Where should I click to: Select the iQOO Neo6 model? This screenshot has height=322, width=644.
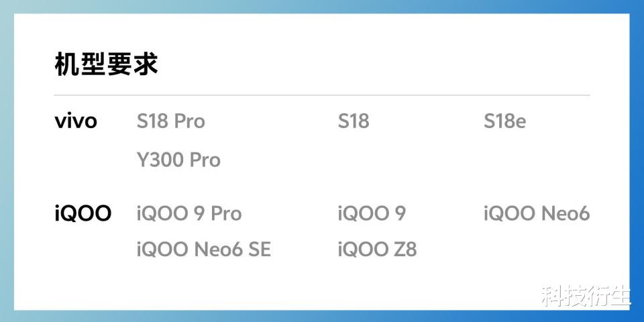(x=537, y=213)
